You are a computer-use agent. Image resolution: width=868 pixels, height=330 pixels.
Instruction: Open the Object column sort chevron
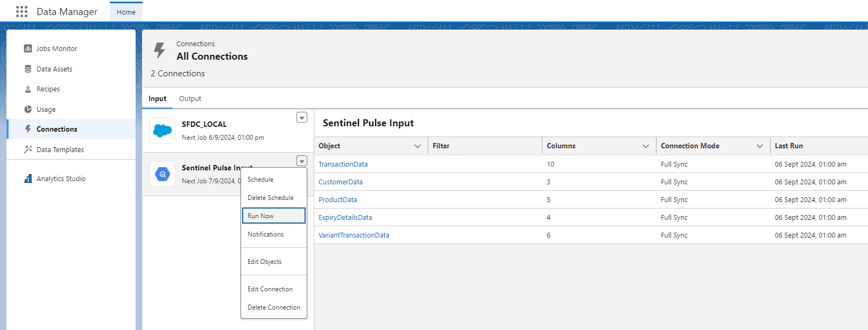(x=418, y=146)
